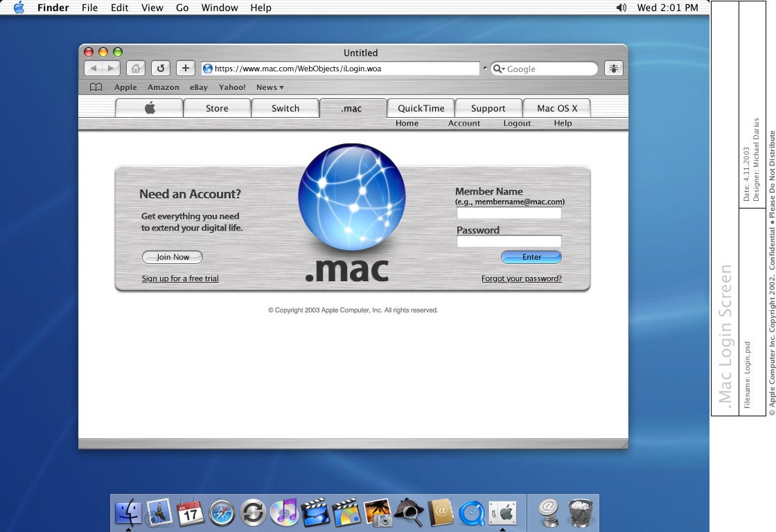Screen dimensions: 776x532
Task: Open the View menu
Action: (x=152, y=8)
